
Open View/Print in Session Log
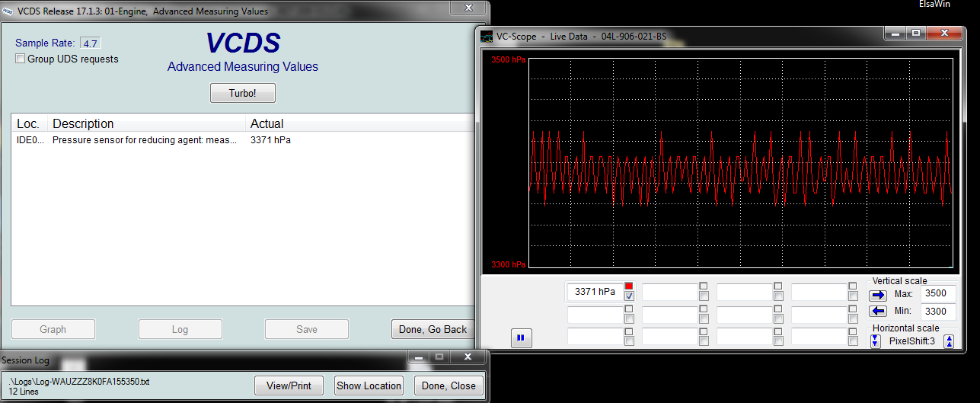289,385
